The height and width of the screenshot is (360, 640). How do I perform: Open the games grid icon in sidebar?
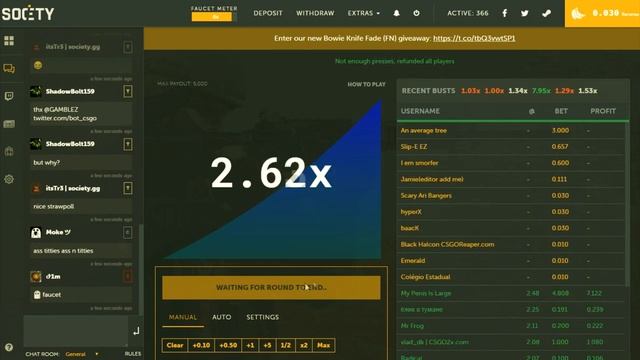click(x=9, y=40)
